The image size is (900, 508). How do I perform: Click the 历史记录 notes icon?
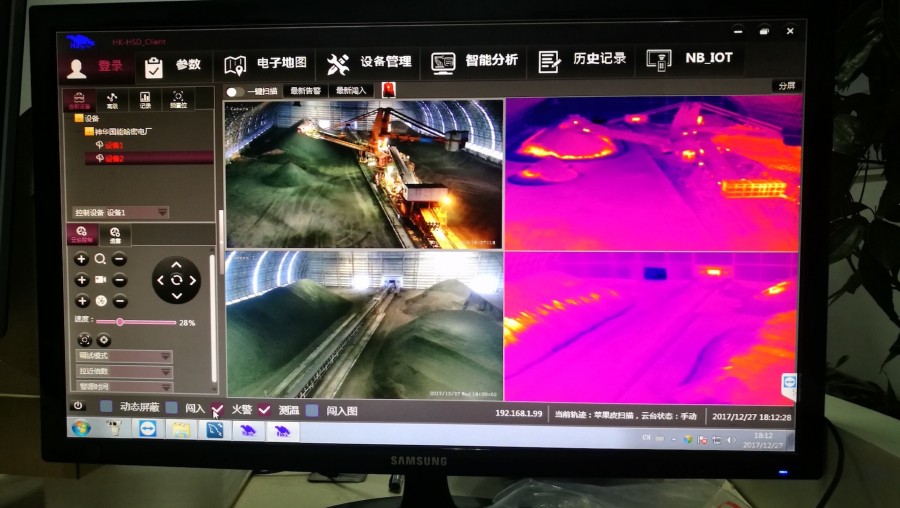tap(549, 62)
